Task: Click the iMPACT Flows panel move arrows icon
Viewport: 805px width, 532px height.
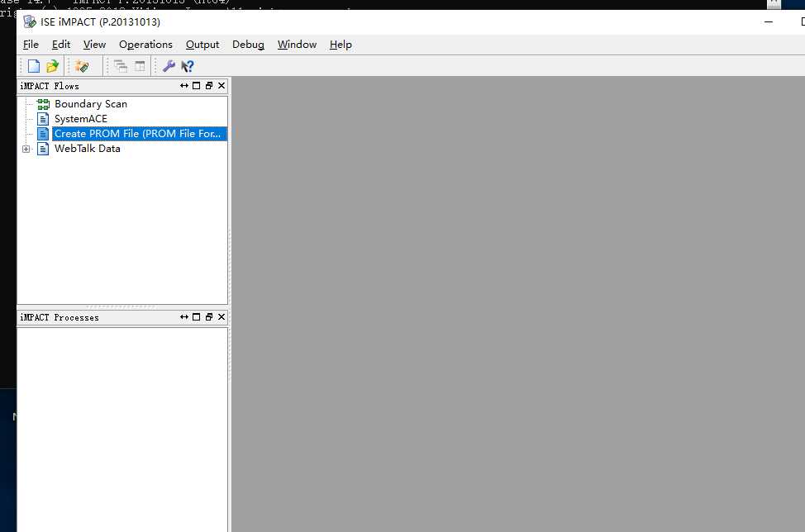Action: click(x=184, y=86)
